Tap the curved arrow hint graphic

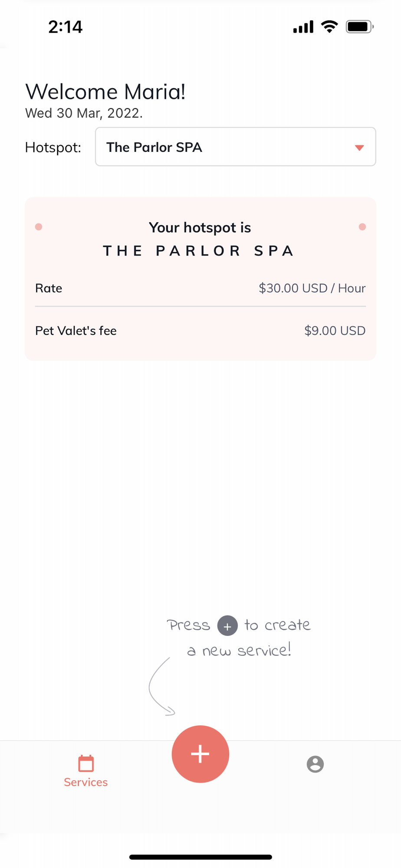pos(161,687)
